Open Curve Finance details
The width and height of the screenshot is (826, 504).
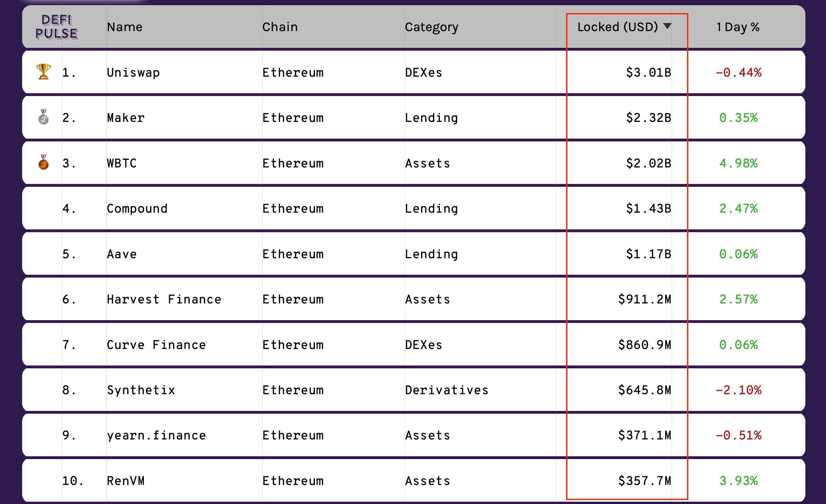(x=156, y=345)
